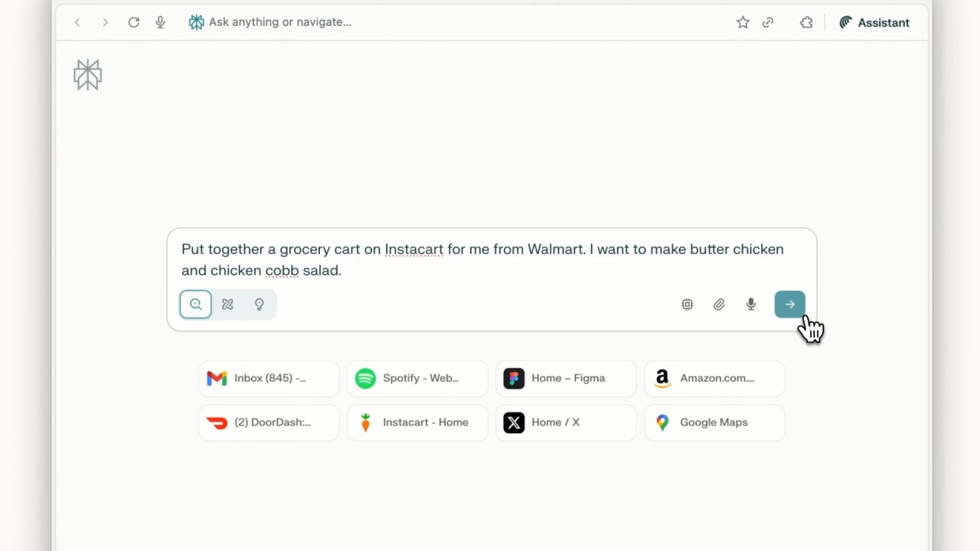Screen dimensions: 980x551
Task: Send the grocery cart prompt with the arrow button
Action: (789, 304)
